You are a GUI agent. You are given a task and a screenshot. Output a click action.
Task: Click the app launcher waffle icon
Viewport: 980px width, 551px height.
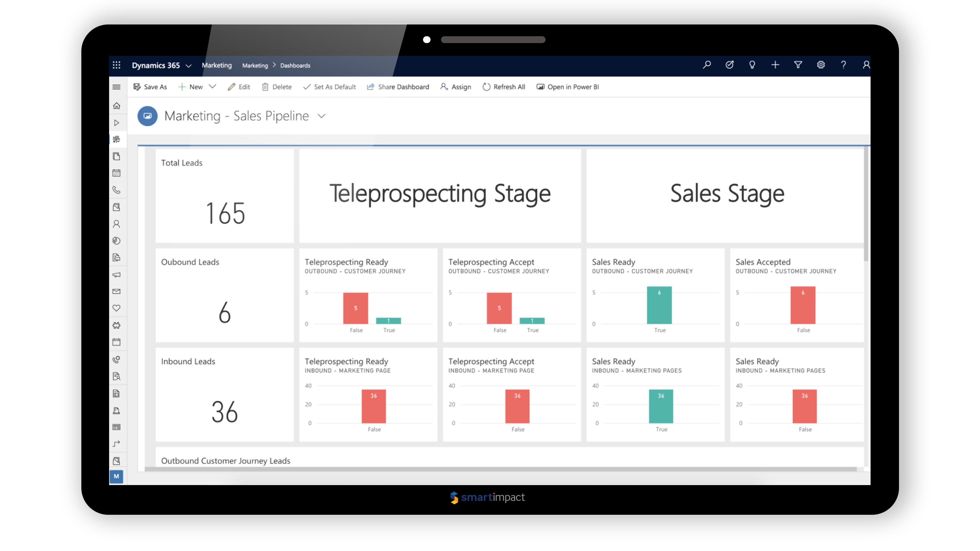[117, 65]
